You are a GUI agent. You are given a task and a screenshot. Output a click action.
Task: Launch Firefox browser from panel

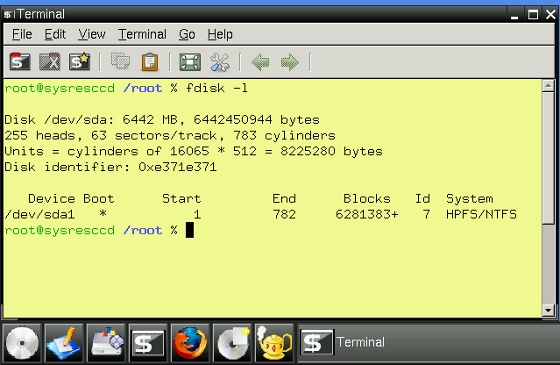[190, 343]
